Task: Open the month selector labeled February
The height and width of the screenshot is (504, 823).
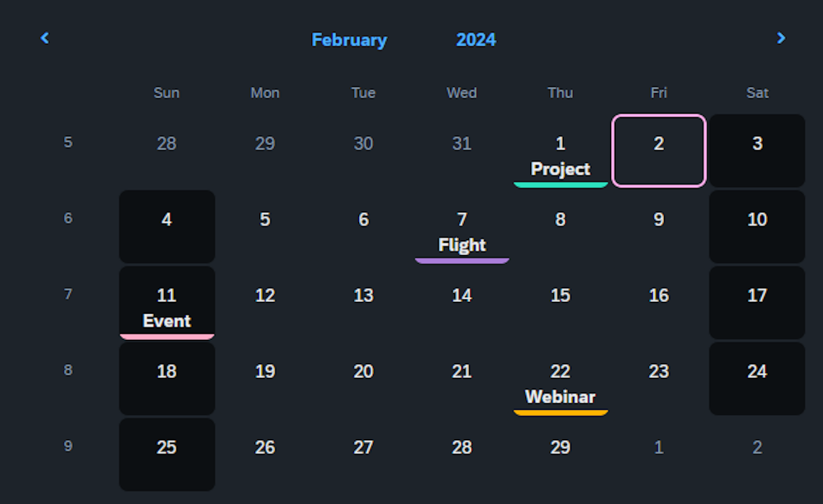Action: [349, 40]
